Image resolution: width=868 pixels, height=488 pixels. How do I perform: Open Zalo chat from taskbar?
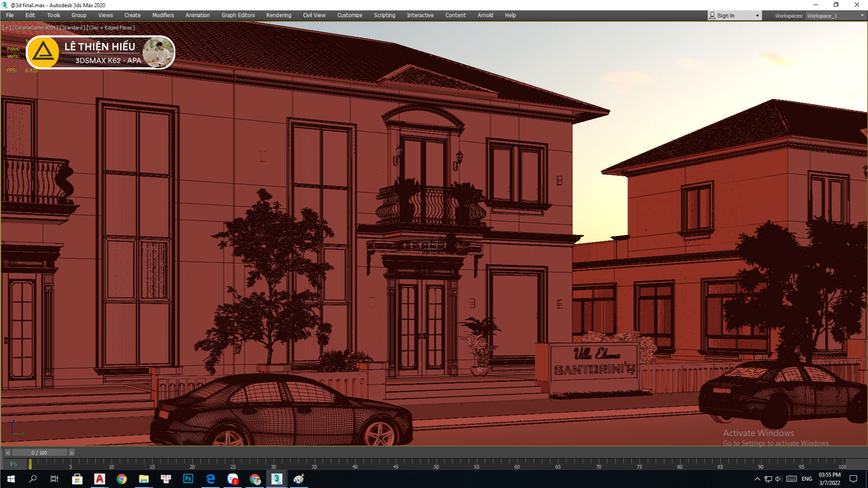tap(233, 479)
